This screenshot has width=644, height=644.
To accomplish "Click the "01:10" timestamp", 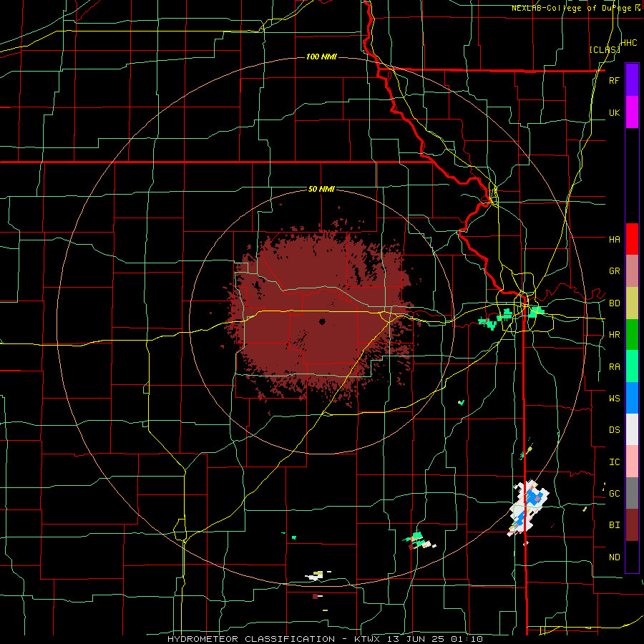I will pos(468,639).
